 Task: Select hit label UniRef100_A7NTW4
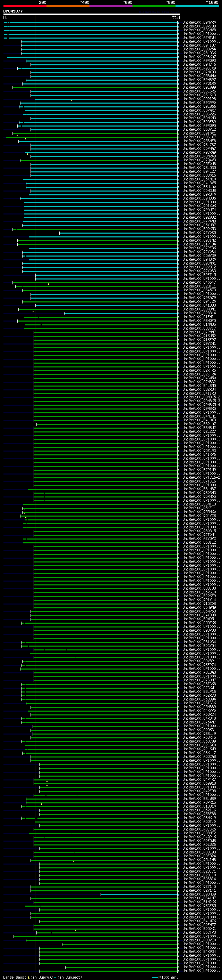click(199, 38)
